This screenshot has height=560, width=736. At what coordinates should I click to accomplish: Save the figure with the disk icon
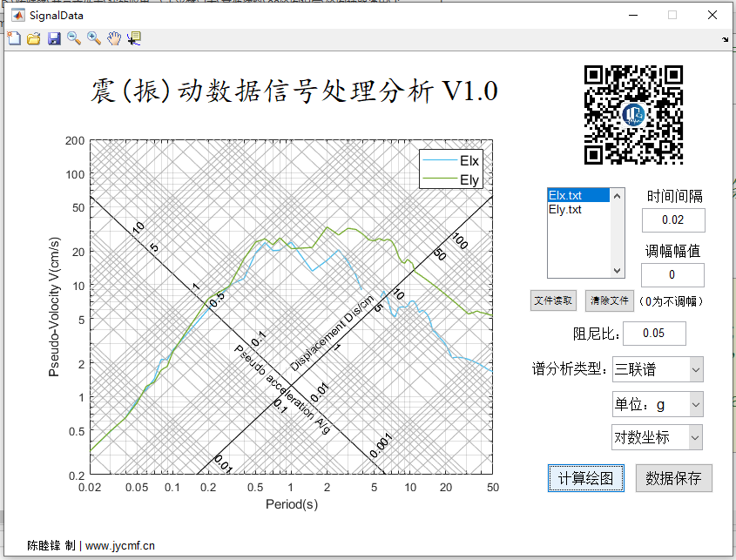click(x=53, y=37)
